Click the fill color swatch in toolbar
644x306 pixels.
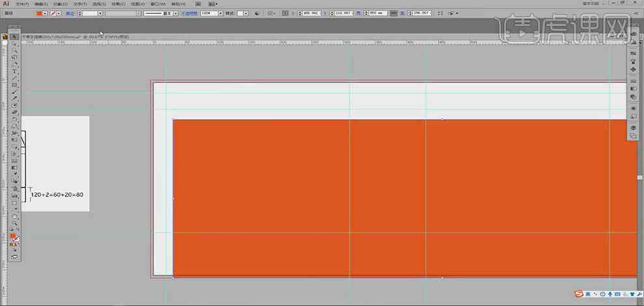pyautogui.click(x=13, y=236)
